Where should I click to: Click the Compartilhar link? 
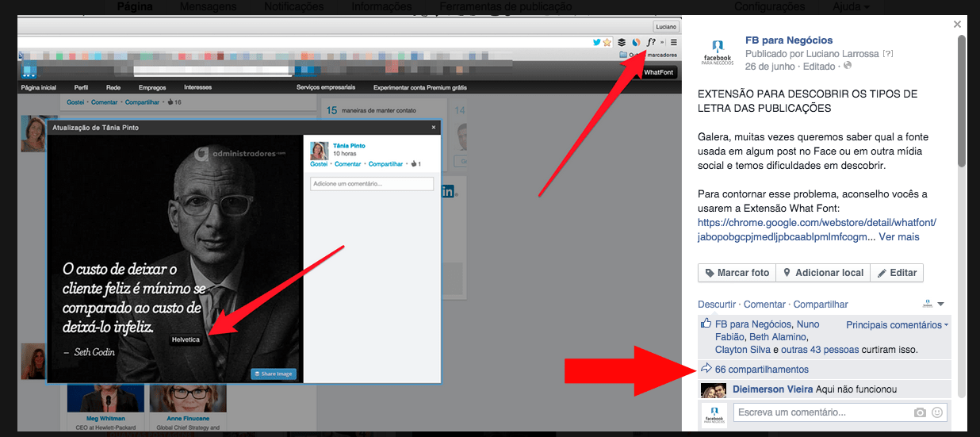(821, 305)
